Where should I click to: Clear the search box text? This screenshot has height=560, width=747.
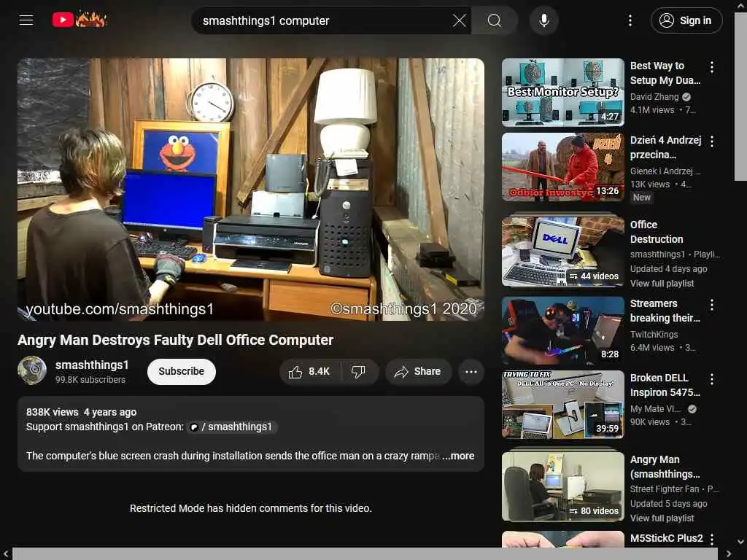click(x=460, y=20)
